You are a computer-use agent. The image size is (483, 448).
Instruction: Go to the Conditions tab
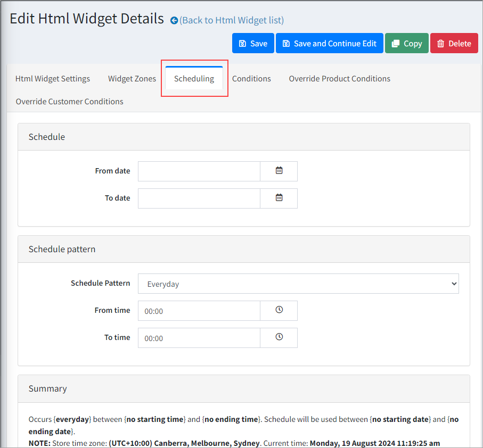tap(251, 79)
